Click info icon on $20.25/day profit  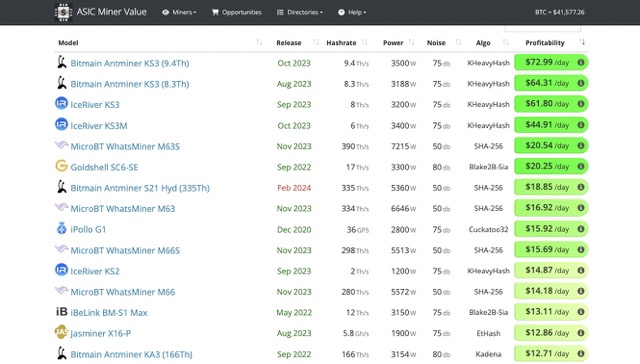point(581,166)
